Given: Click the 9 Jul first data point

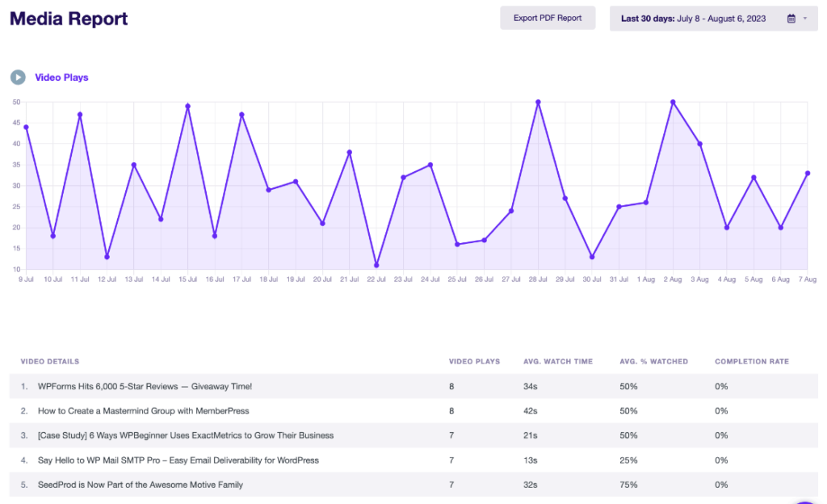Looking at the screenshot, I should click(x=26, y=127).
